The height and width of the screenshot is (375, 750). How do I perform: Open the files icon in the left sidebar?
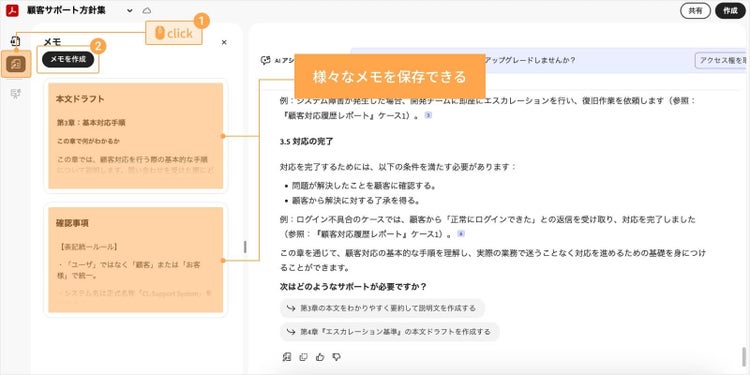(x=15, y=41)
